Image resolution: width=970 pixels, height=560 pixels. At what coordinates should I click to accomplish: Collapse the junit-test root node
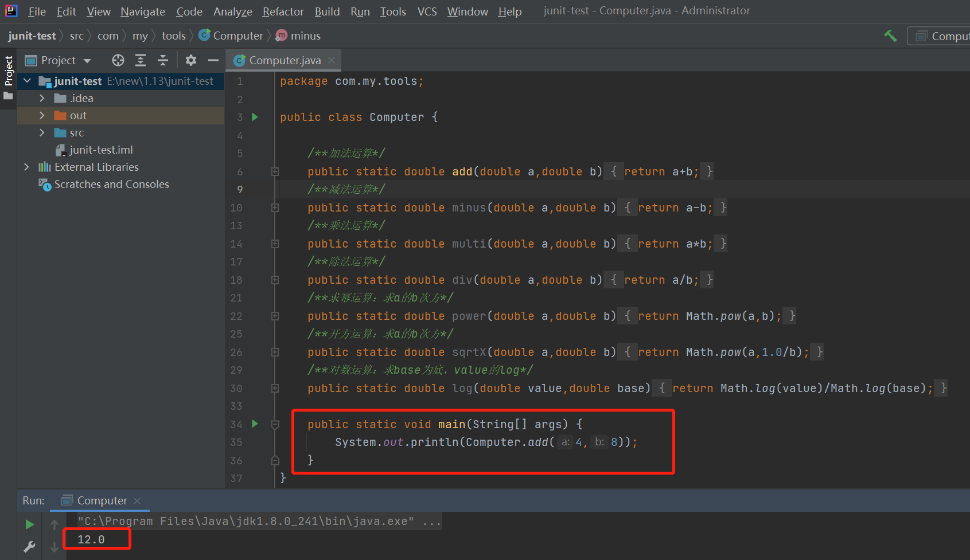26,81
